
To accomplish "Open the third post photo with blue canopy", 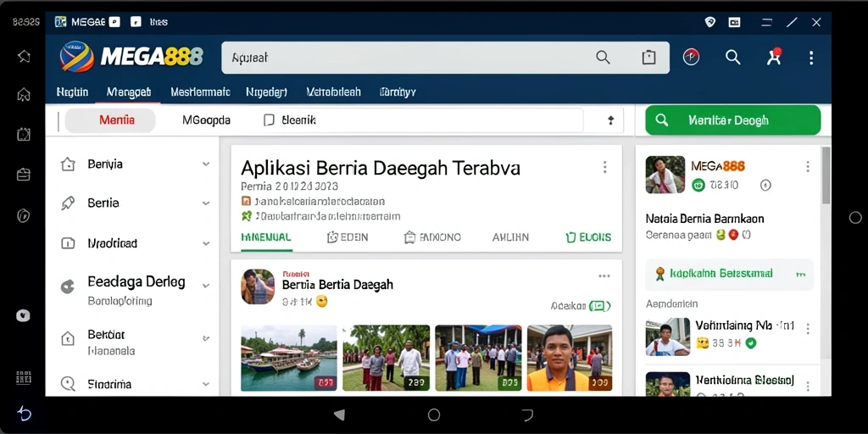I will [478, 359].
